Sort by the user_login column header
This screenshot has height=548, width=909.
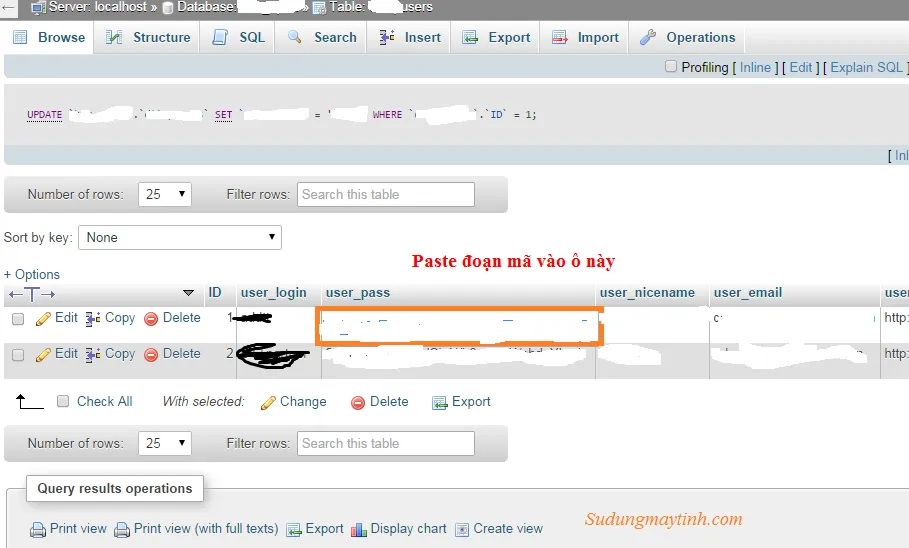pos(274,292)
